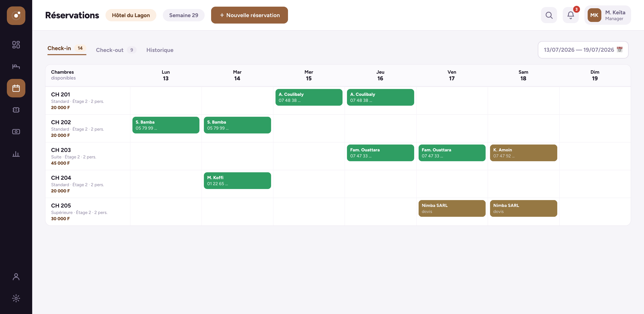Open the dashboard grid icon
644x314 pixels.
coord(16,44)
